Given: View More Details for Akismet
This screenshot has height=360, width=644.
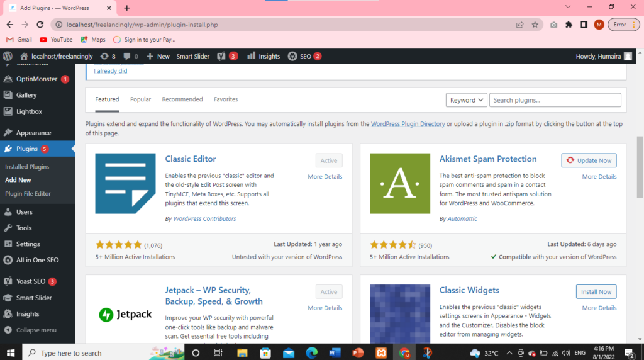Looking at the screenshot, I should [599, 177].
